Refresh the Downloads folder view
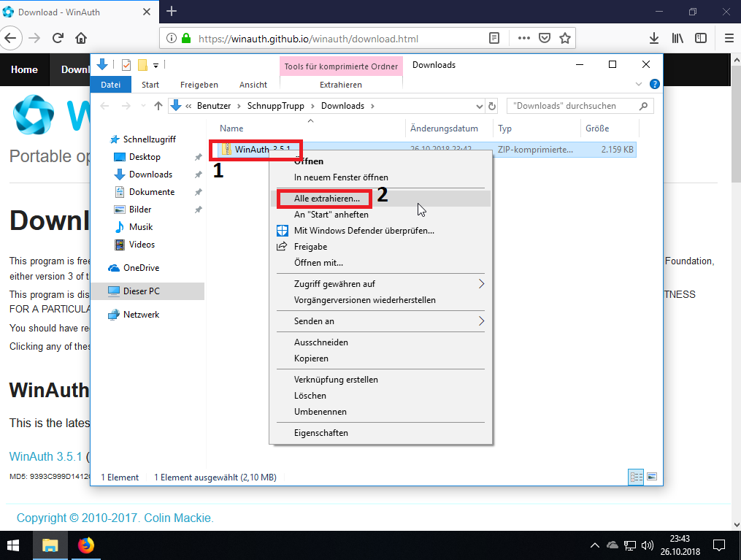Screen dimensions: 741x560 pyautogui.click(x=491, y=106)
